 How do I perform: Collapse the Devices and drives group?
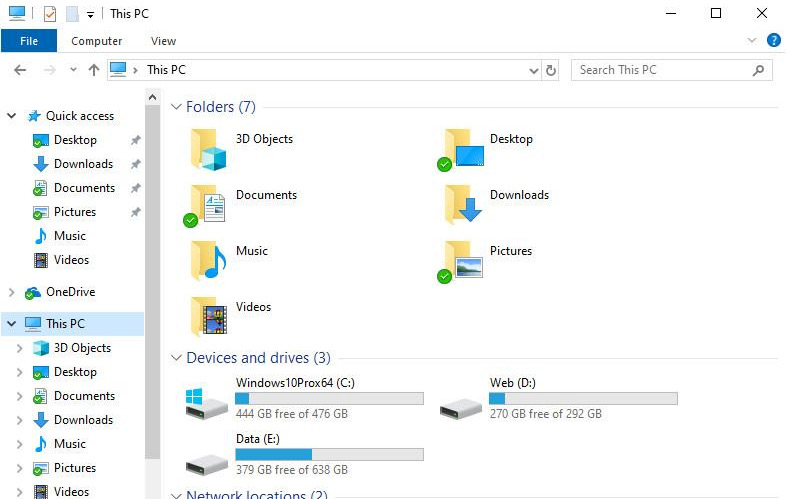[x=176, y=358]
